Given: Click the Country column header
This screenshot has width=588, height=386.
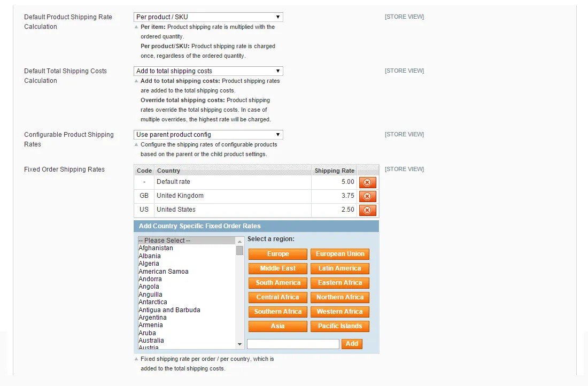Looking at the screenshot, I should (x=233, y=171).
